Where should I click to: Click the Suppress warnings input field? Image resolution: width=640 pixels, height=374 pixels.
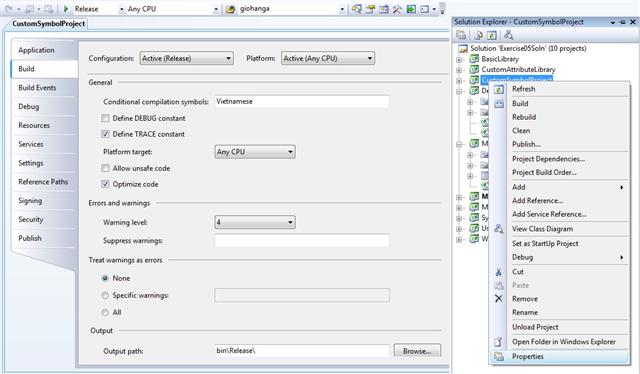point(302,241)
